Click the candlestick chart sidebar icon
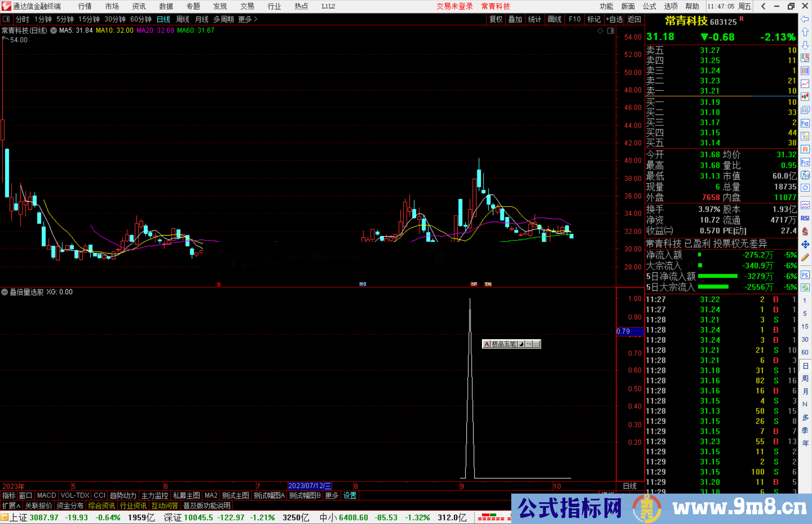 (805, 97)
